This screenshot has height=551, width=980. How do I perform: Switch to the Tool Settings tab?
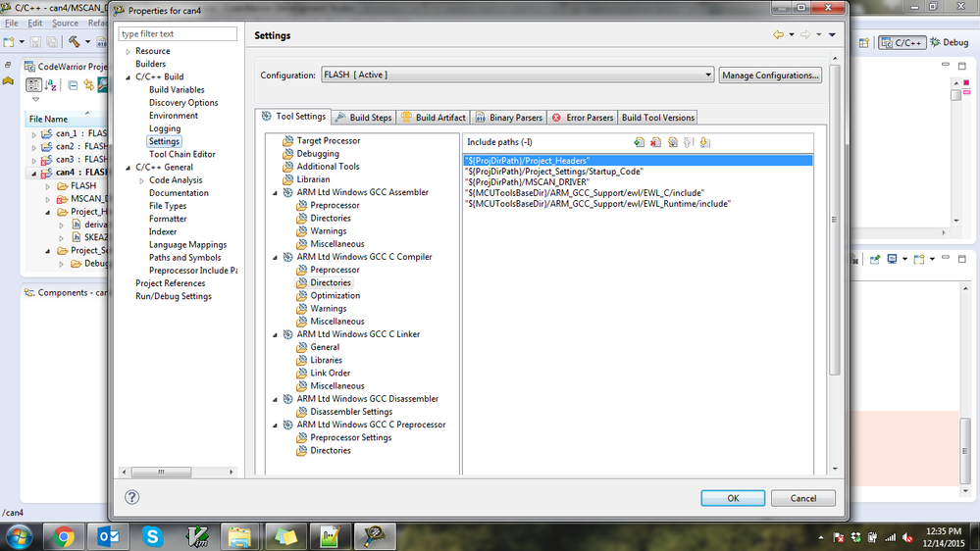pyautogui.click(x=293, y=117)
